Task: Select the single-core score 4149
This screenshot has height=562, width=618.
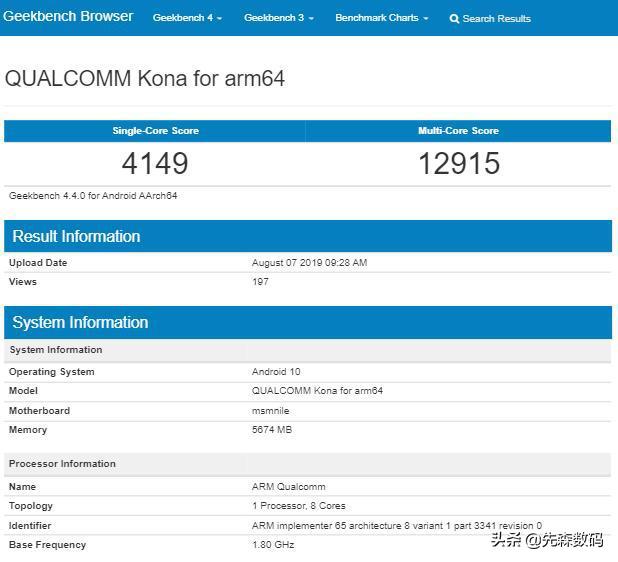Action: click(155, 163)
